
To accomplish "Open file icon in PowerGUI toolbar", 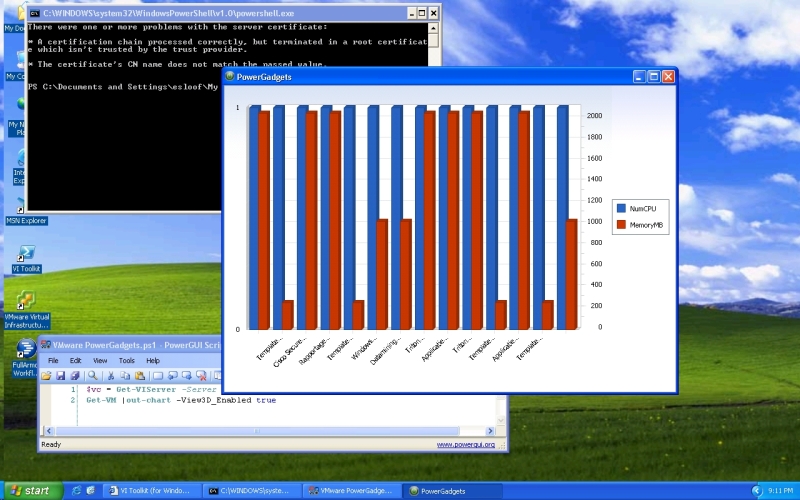I will point(46,376).
